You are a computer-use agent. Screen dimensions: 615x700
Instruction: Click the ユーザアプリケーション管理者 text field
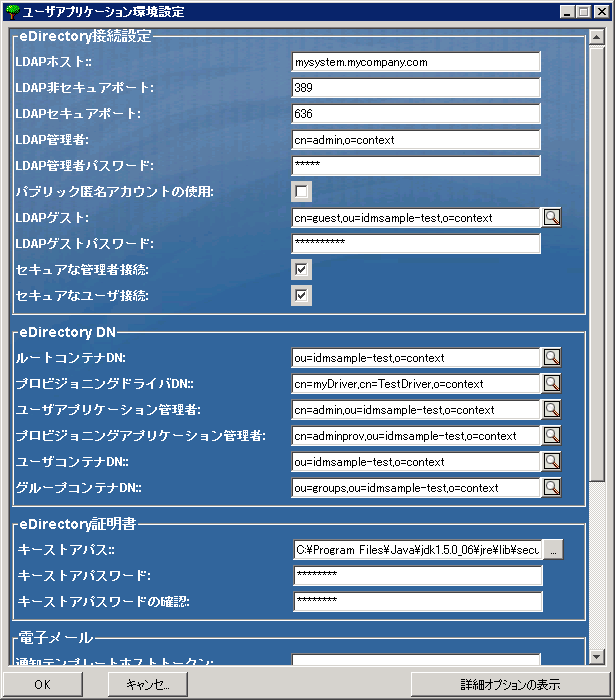click(416, 409)
